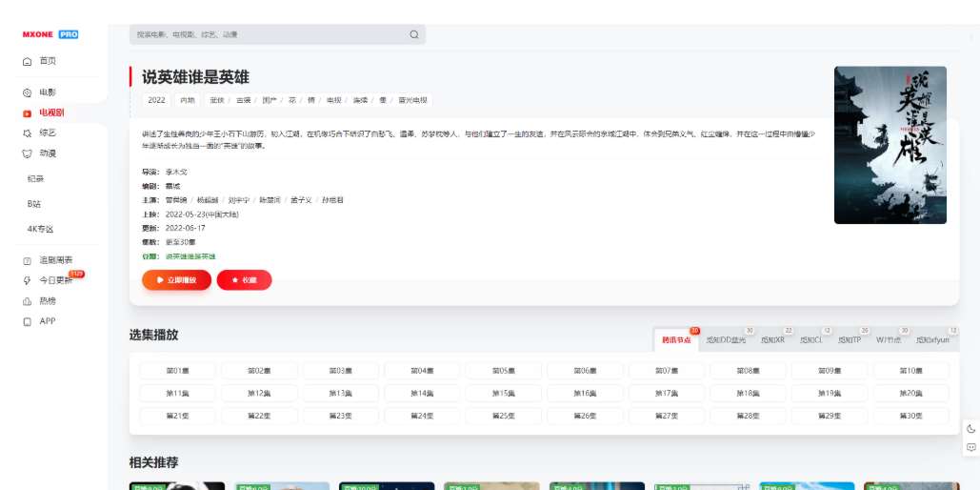Image resolution: width=980 pixels, height=490 pixels.
Task: Click the search input field
Action: (277, 34)
